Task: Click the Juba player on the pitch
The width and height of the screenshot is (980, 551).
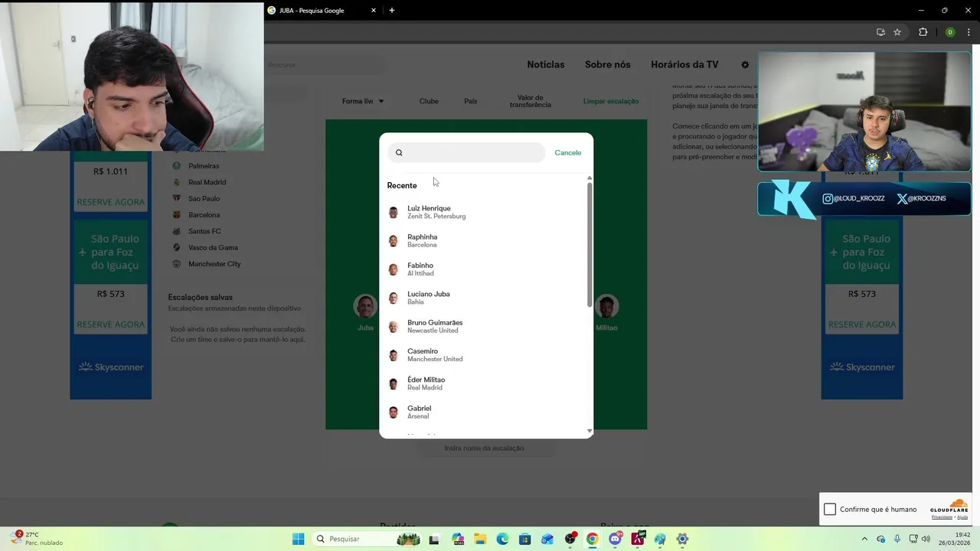Action: click(x=365, y=312)
